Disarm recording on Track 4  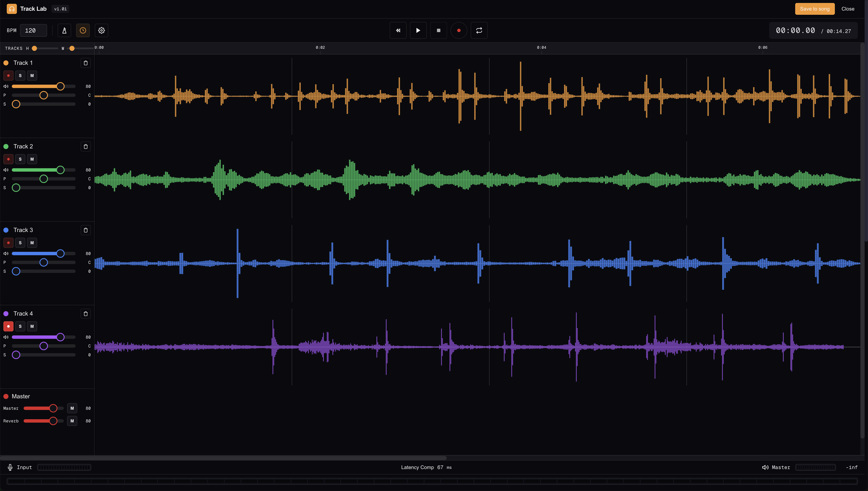point(8,326)
